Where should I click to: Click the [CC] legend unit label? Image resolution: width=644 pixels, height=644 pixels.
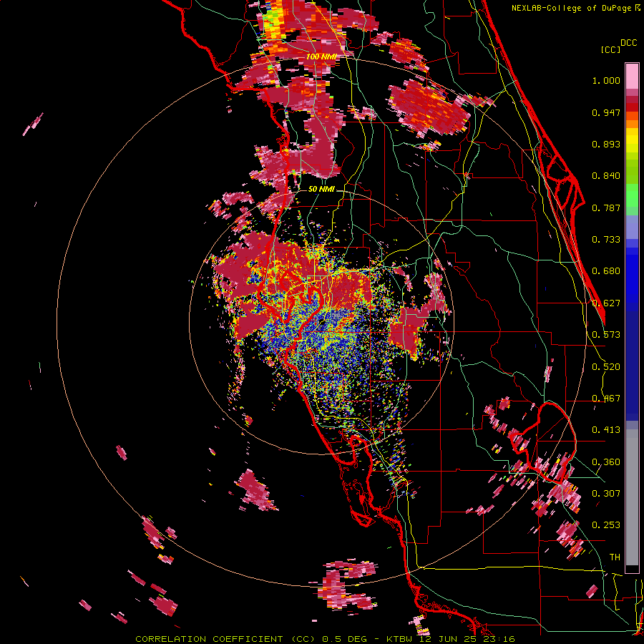[611, 49]
